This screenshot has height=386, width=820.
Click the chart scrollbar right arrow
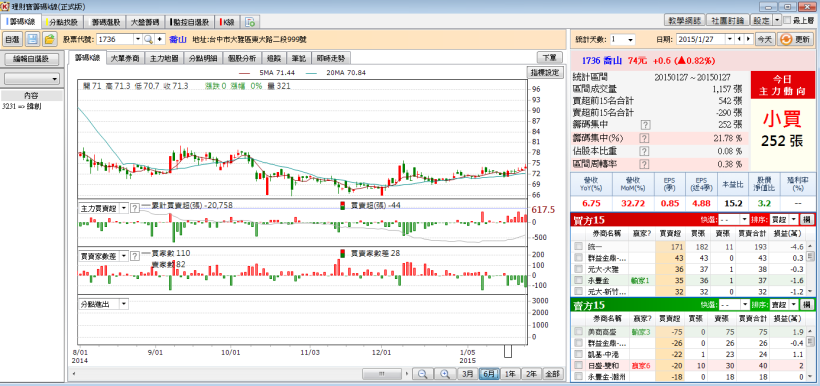click(x=407, y=374)
